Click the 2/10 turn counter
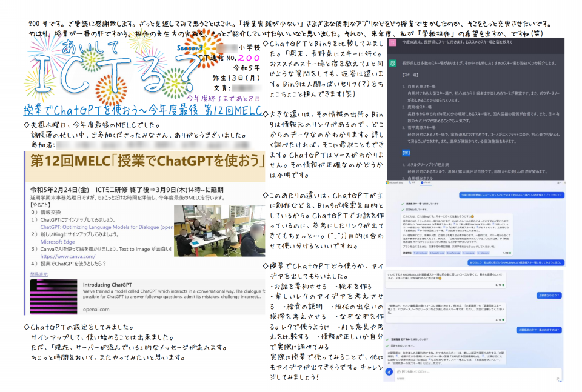 click(x=500, y=285)
